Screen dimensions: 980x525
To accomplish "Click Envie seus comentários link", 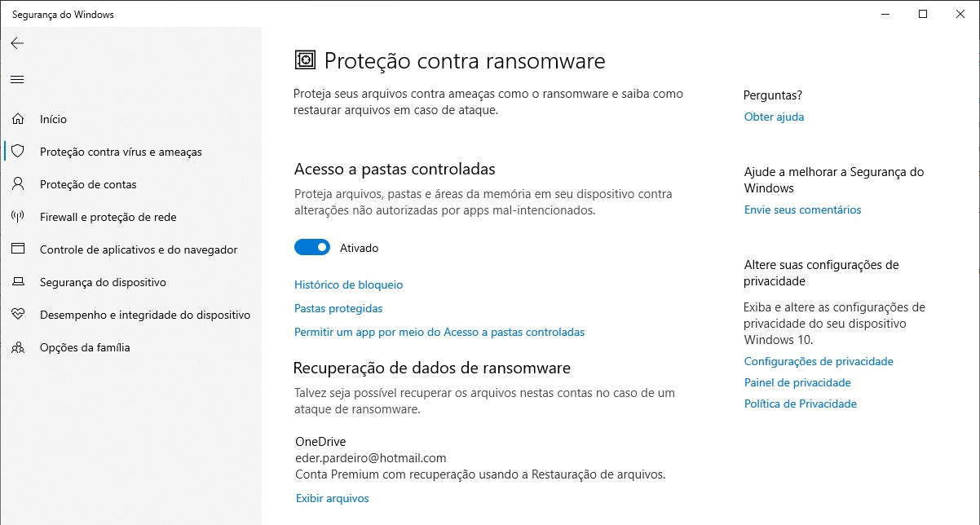I will click(x=802, y=210).
